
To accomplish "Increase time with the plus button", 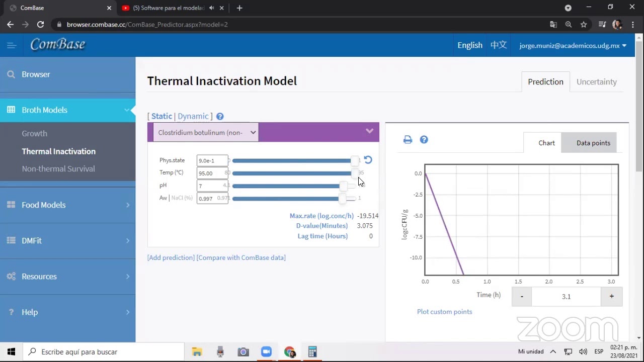I will [611, 296].
